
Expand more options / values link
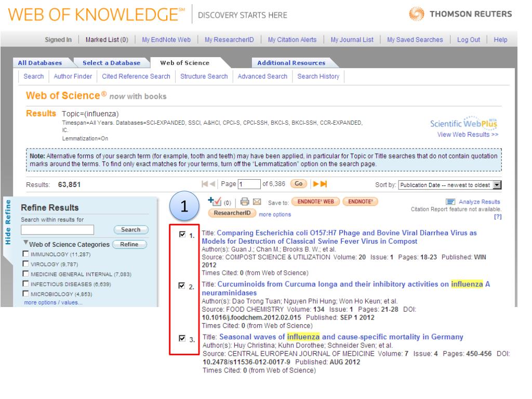53,303
